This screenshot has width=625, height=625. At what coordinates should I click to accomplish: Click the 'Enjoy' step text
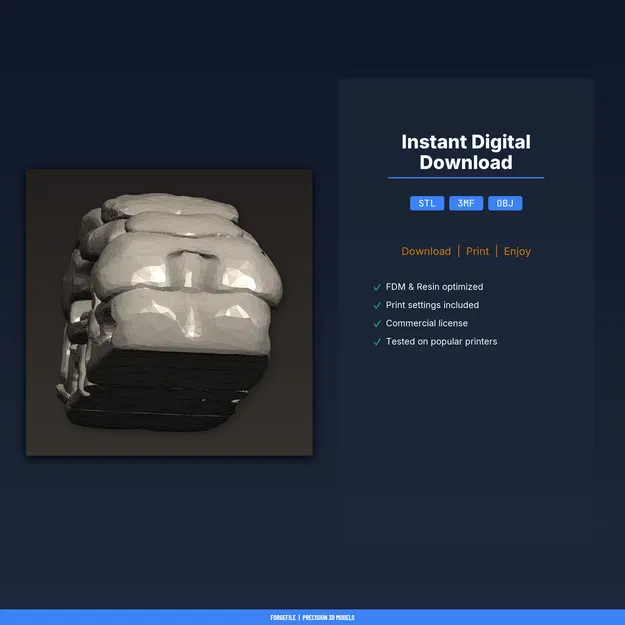tap(517, 252)
